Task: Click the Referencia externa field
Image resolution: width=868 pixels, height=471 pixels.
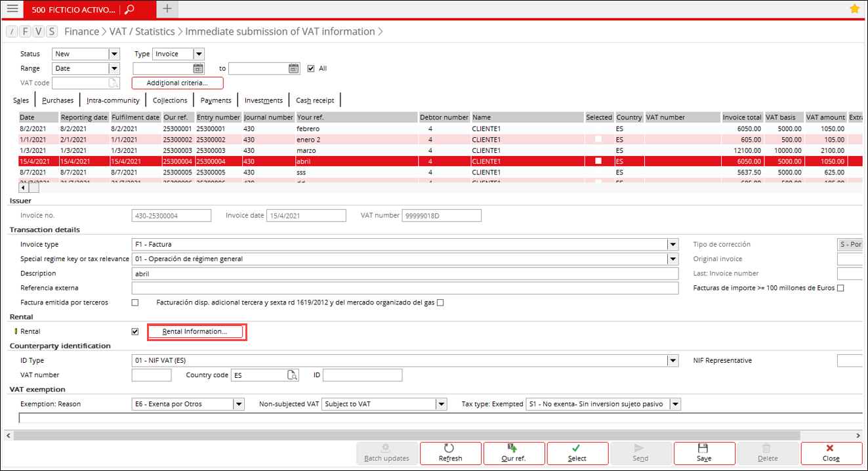Action: tap(405, 288)
